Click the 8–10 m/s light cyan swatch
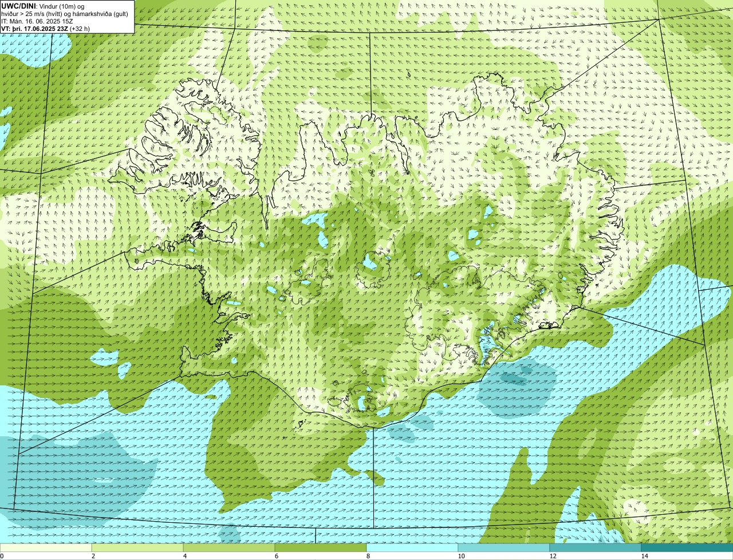Screen dimensions: 733x560 click(x=412, y=547)
